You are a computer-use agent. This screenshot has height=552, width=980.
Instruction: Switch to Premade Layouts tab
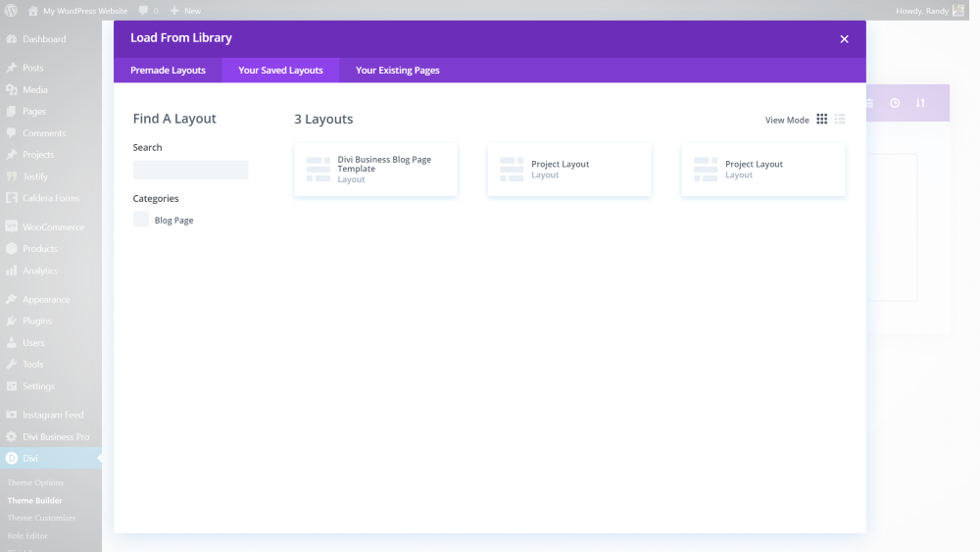click(168, 70)
